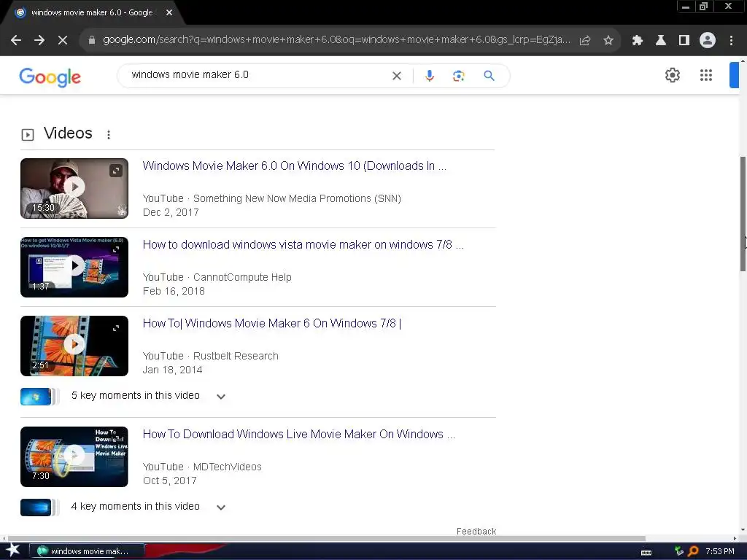View site info via lock icon
The width and height of the screenshot is (747, 560).
pos(92,40)
